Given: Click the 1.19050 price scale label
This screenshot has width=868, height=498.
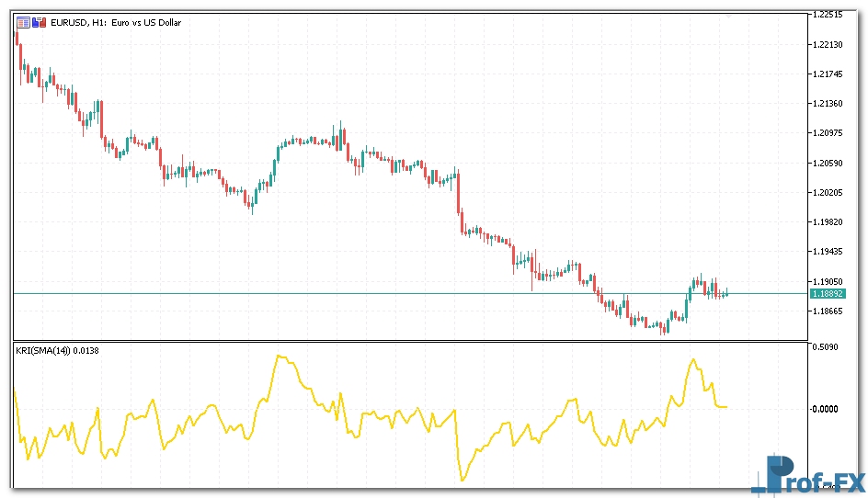Looking at the screenshot, I should (x=827, y=281).
